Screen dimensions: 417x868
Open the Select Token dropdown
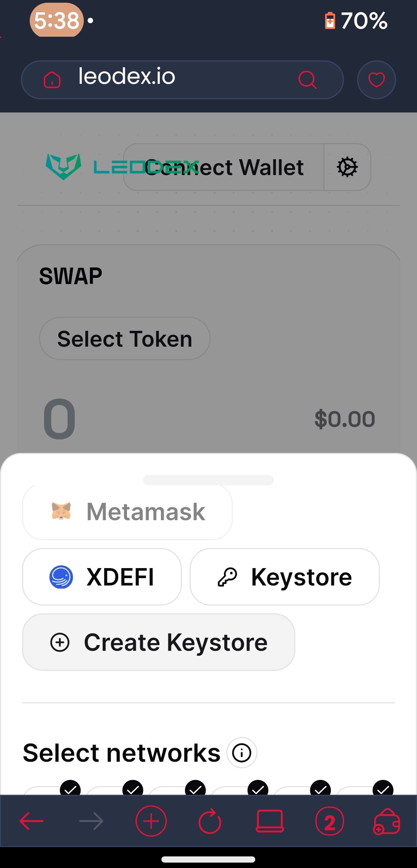tap(125, 339)
